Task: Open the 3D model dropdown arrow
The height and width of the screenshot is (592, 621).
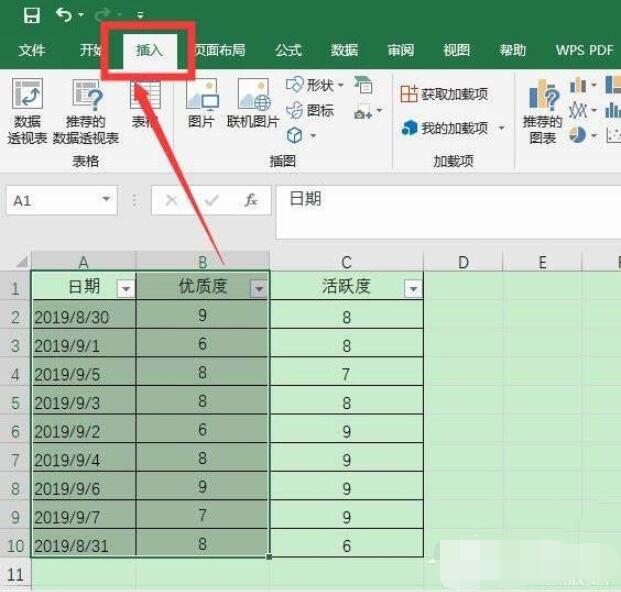Action: (x=313, y=136)
